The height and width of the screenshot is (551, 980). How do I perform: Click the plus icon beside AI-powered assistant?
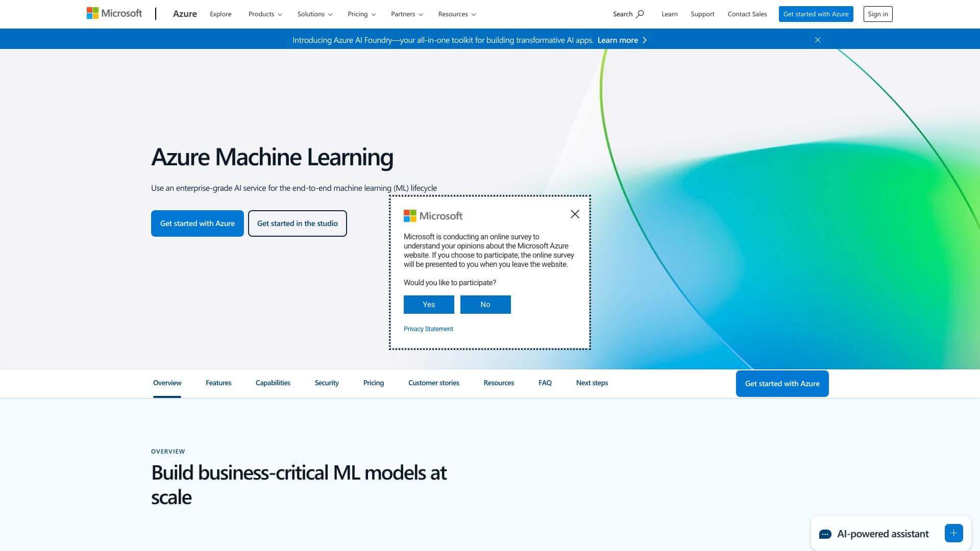(953, 533)
